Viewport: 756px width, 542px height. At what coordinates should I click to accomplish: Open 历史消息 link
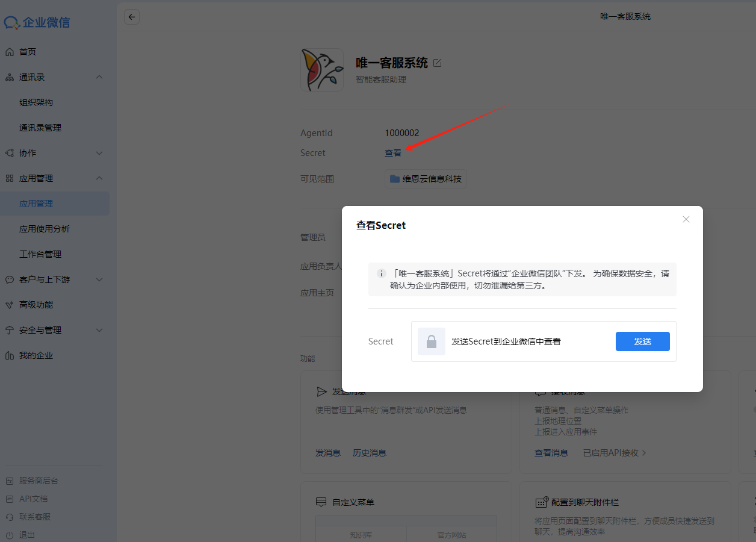pyautogui.click(x=370, y=453)
